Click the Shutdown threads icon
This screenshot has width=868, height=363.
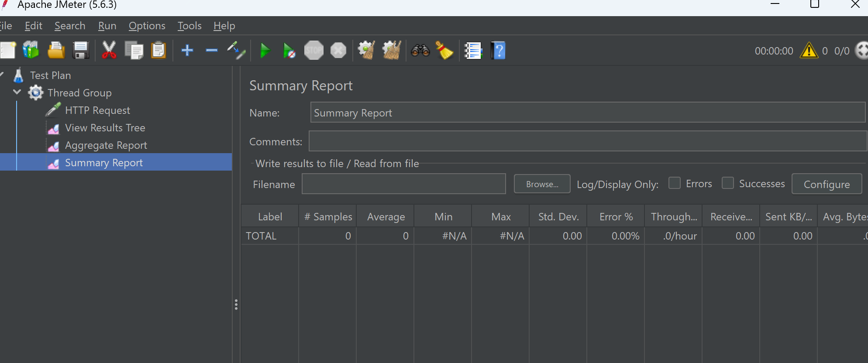(338, 51)
